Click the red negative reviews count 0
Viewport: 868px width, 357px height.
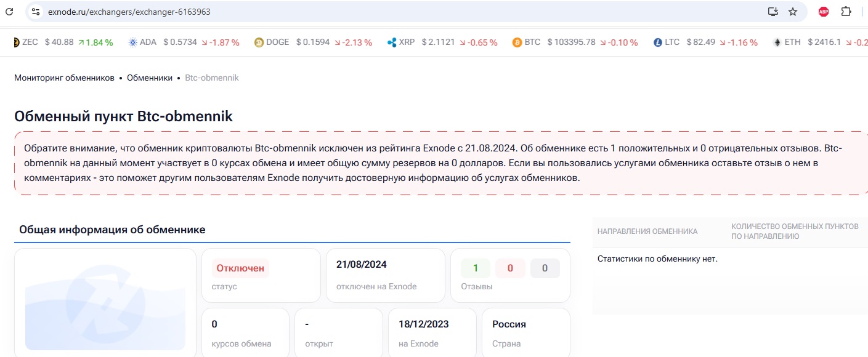[x=510, y=268]
